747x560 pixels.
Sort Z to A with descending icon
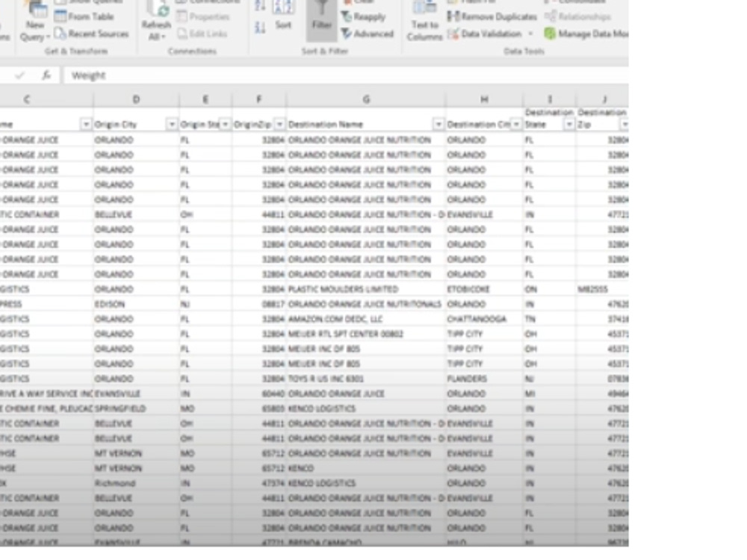point(260,27)
